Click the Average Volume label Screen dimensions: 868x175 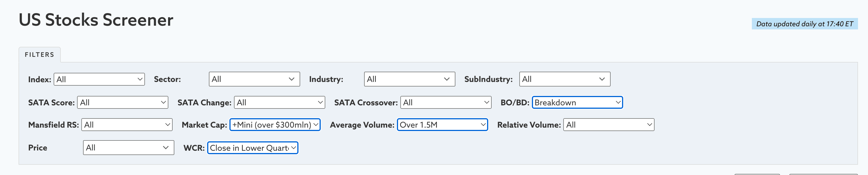pos(362,125)
